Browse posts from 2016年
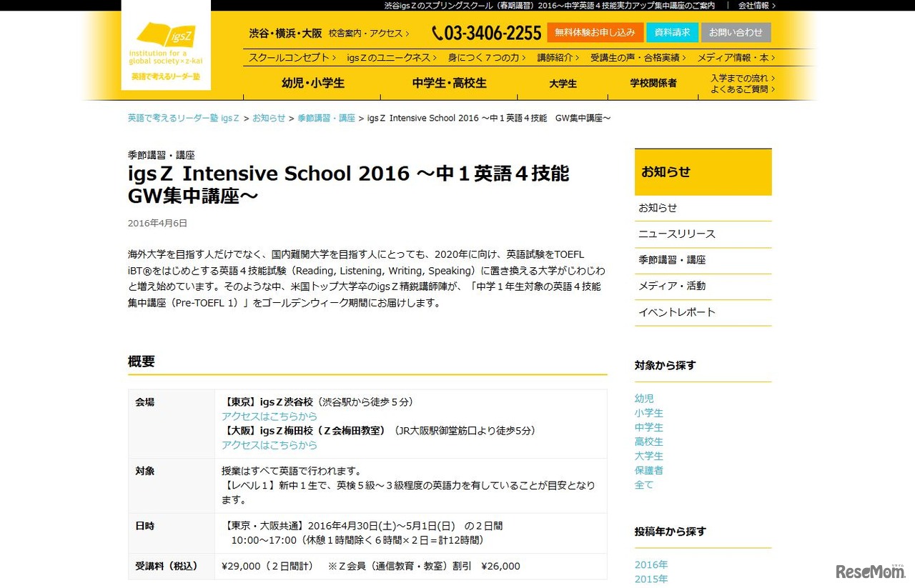Screen dimensions: 915x588 (651, 564)
